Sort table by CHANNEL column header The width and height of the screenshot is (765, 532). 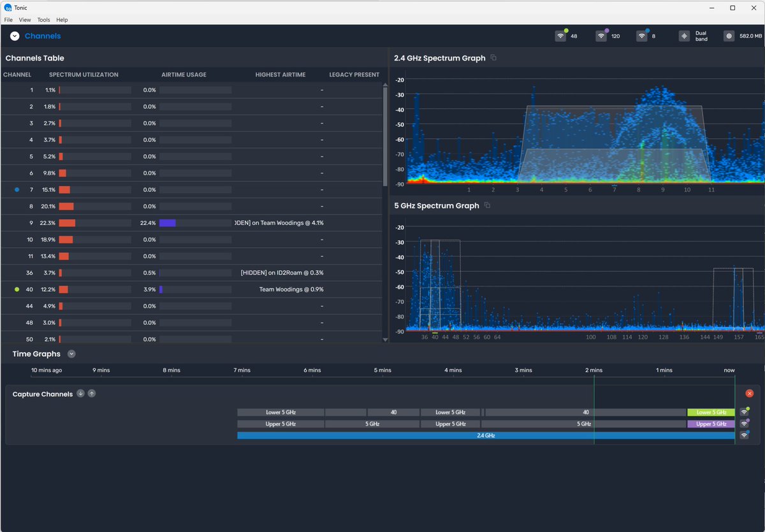[17, 75]
